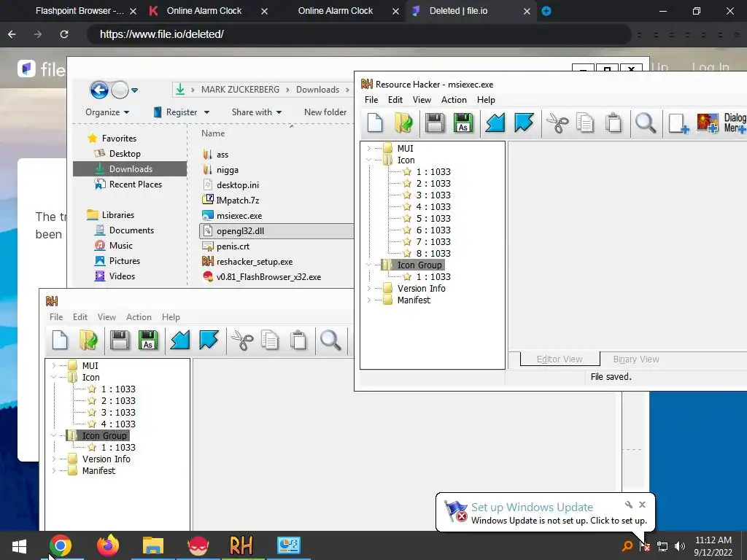747x560 pixels.
Task: Expand Version Info in lower Resource Hacker tree
Action: [x=53, y=459]
